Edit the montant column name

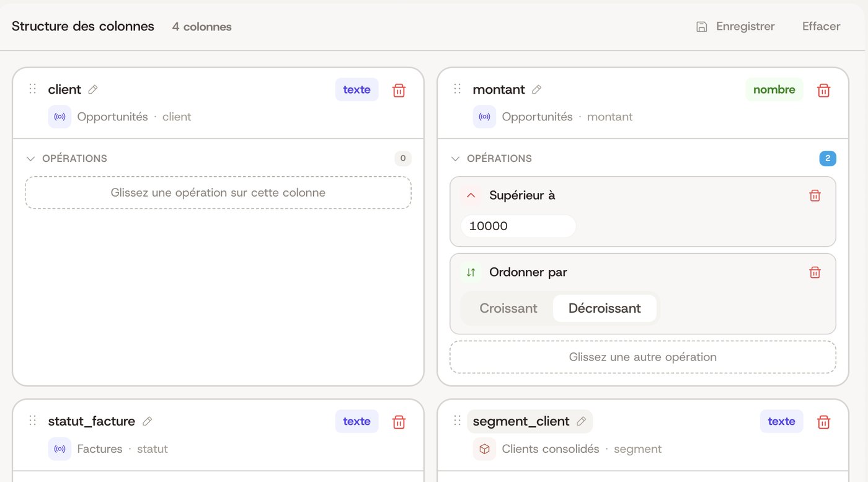tap(537, 89)
